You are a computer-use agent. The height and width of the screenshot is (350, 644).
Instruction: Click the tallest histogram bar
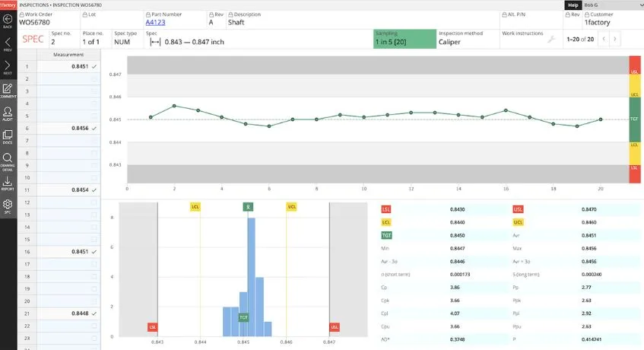252,277
